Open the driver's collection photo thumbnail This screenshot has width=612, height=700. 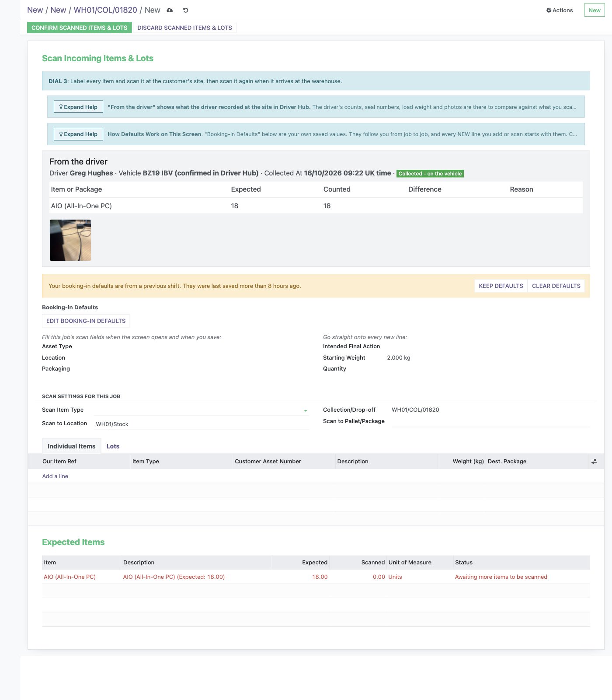click(70, 240)
